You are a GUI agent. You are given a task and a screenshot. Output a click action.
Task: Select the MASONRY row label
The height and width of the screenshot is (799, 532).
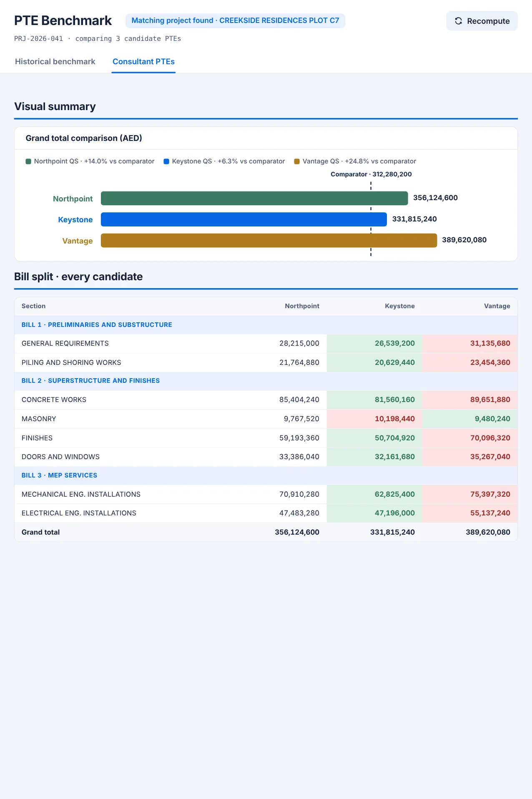(x=39, y=419)
